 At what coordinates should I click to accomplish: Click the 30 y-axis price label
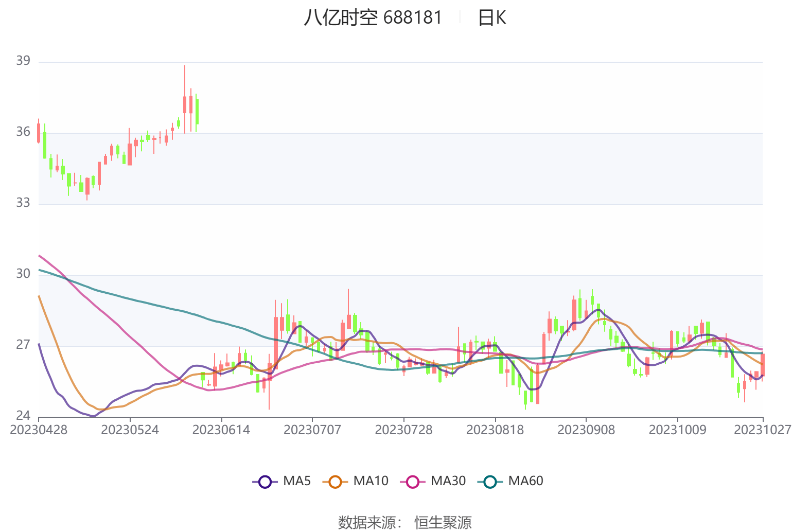23,274
